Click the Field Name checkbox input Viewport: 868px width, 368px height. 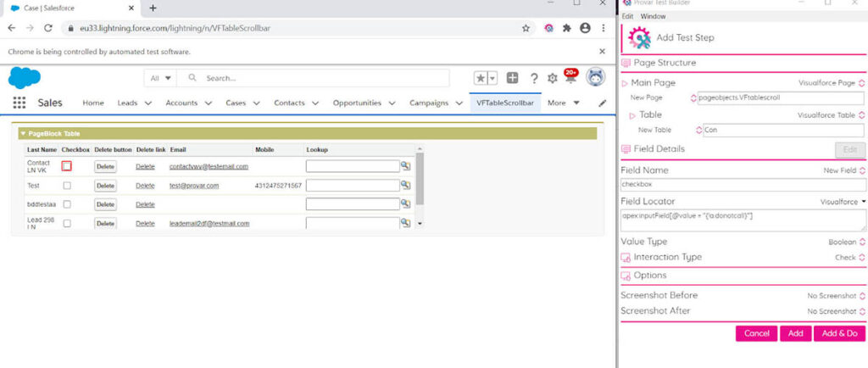click(743, 185)
